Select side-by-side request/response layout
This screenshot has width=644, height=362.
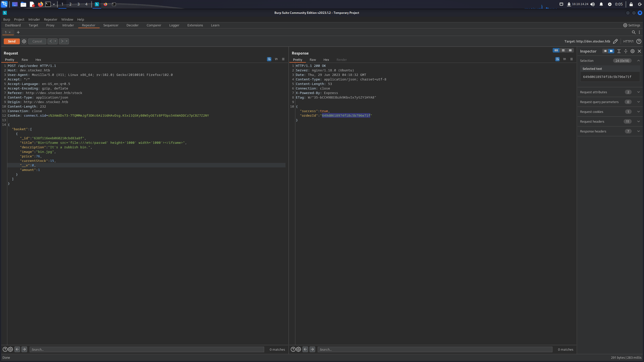click(556, 50)
